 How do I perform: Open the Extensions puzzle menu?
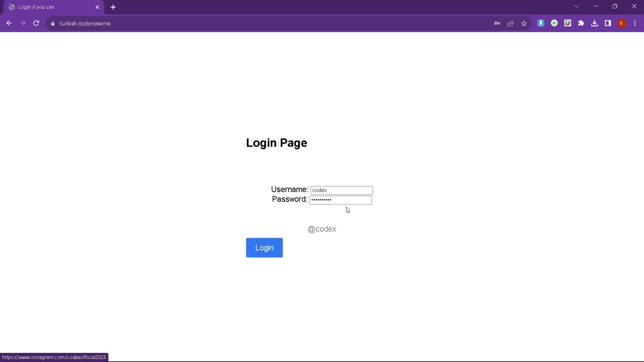581,23
